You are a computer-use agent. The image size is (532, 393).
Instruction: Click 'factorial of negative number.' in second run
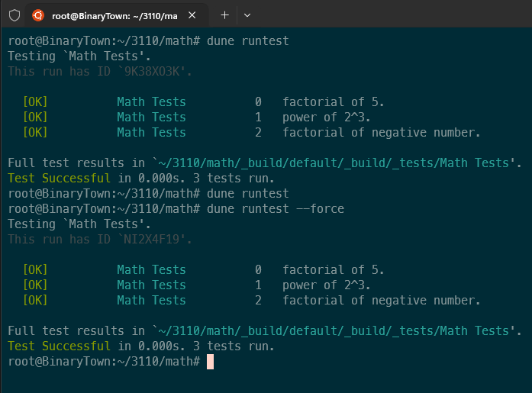pos(382,300)
